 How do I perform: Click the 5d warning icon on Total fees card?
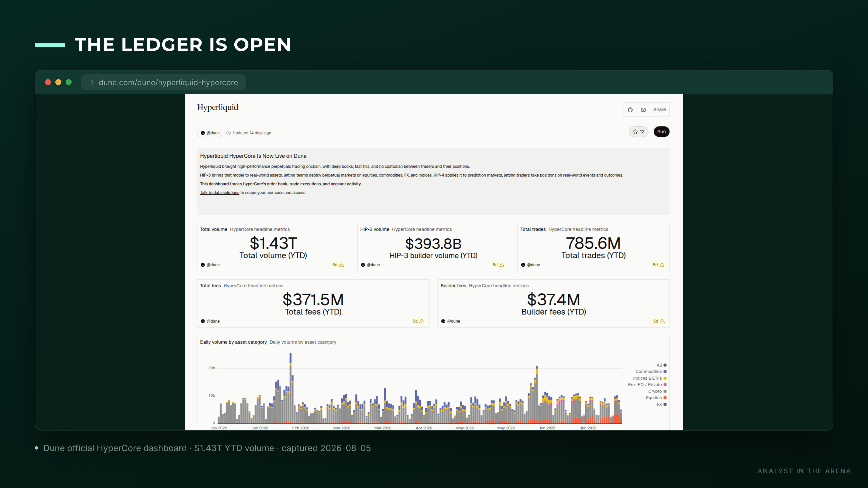click(x=418, y=321)
